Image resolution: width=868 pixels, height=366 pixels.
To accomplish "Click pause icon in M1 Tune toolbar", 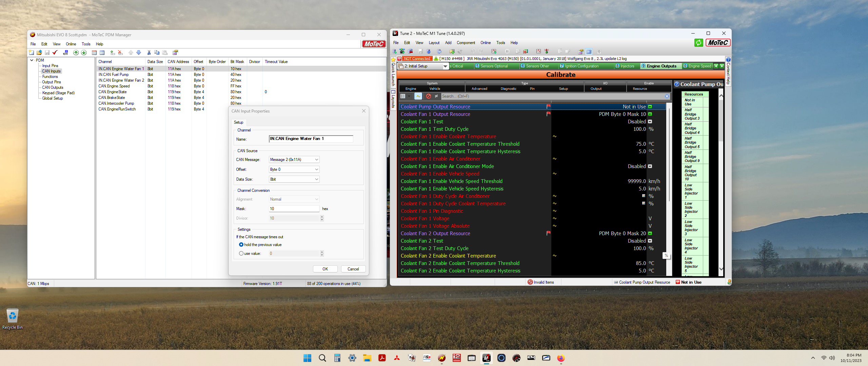I will [507, 52].
